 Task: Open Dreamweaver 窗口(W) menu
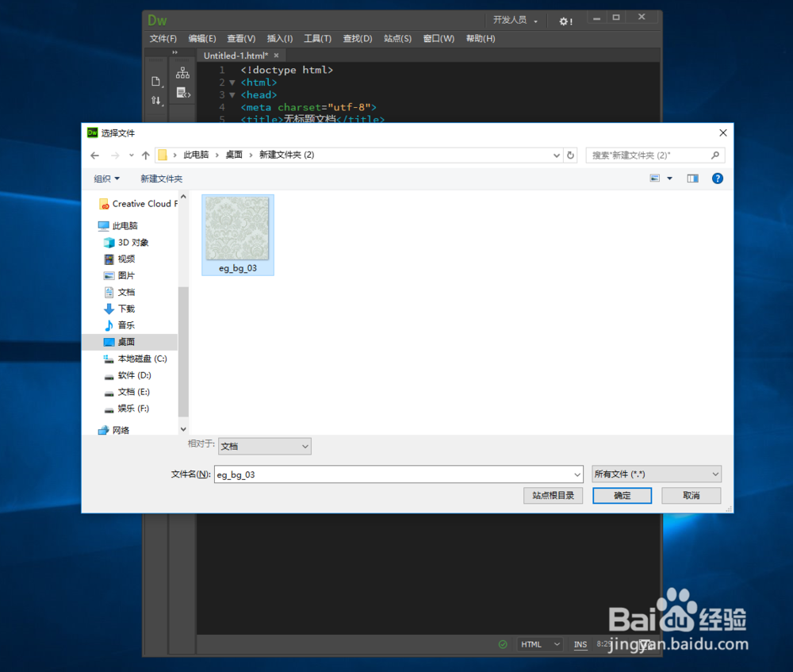(x=439, y=38)
